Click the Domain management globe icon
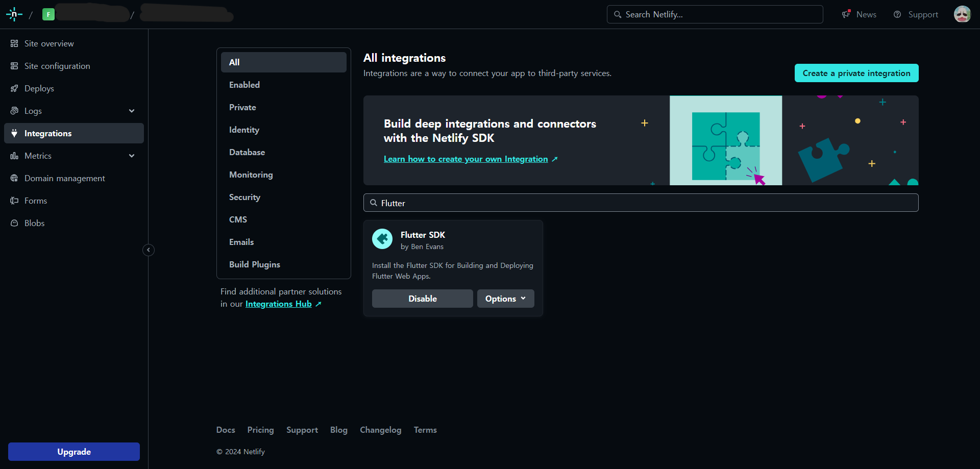This screenshot has height=469, width=980. pyautogui.click(x=14, y=178)
